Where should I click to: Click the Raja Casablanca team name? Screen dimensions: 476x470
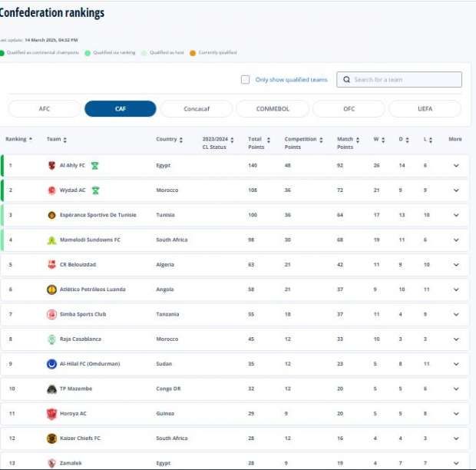(81, 339)
